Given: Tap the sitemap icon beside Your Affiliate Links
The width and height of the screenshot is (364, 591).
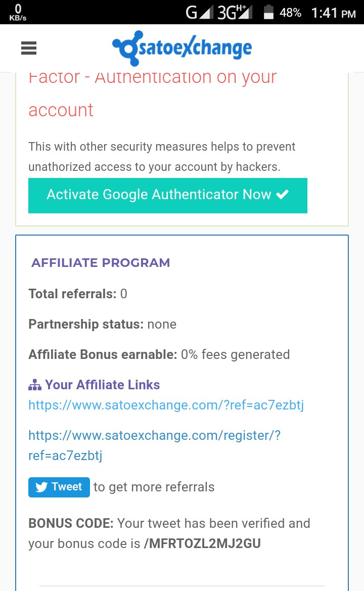Looking at the screenshot, I should click(x=35, y=385).
